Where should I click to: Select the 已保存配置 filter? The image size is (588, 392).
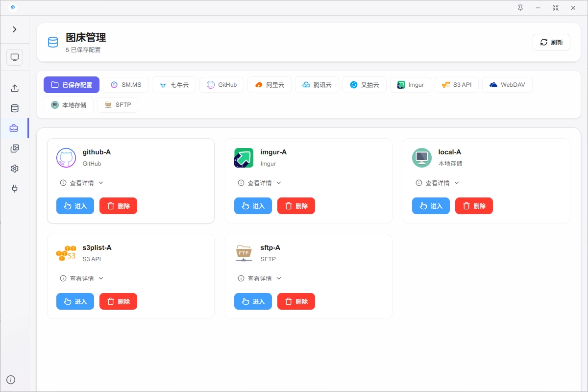click(x=71, y=84)
